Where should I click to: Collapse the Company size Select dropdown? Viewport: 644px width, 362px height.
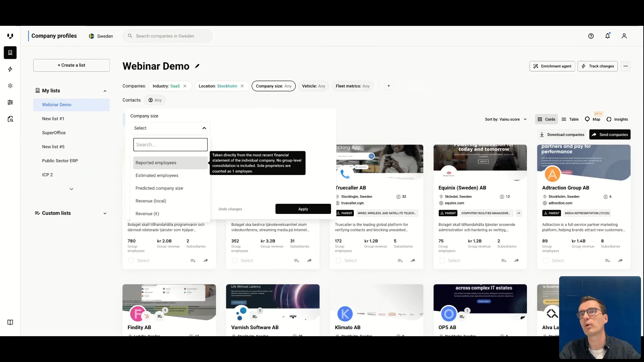170,128
